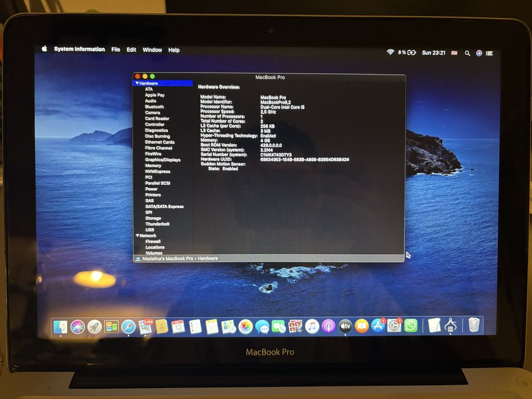The height and width of the screenshot is (399, 532).
Task: Open the Music app
Action: 312,327
